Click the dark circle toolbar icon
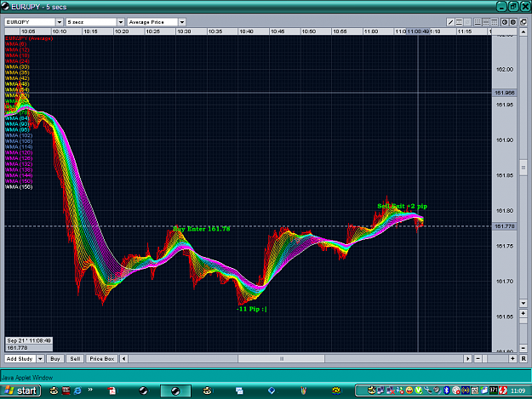 click(x=513, y=22)
